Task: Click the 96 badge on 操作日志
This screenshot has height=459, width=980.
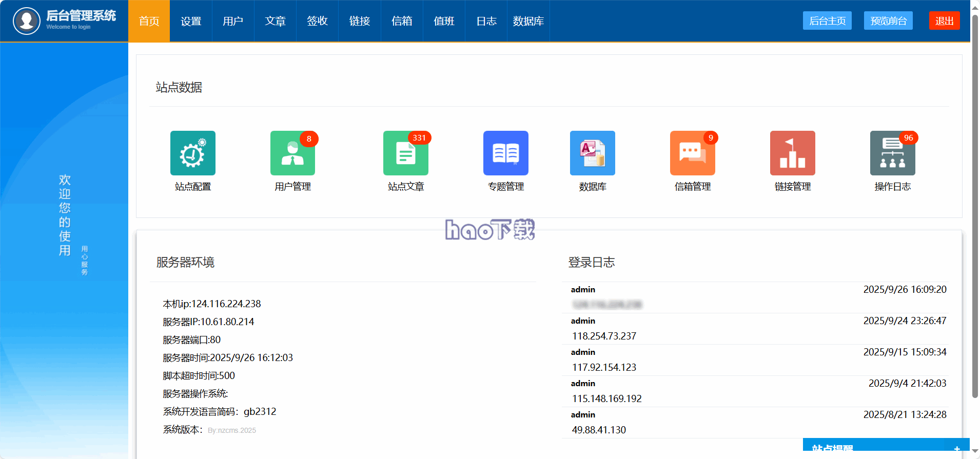Action: pos(908,137)
